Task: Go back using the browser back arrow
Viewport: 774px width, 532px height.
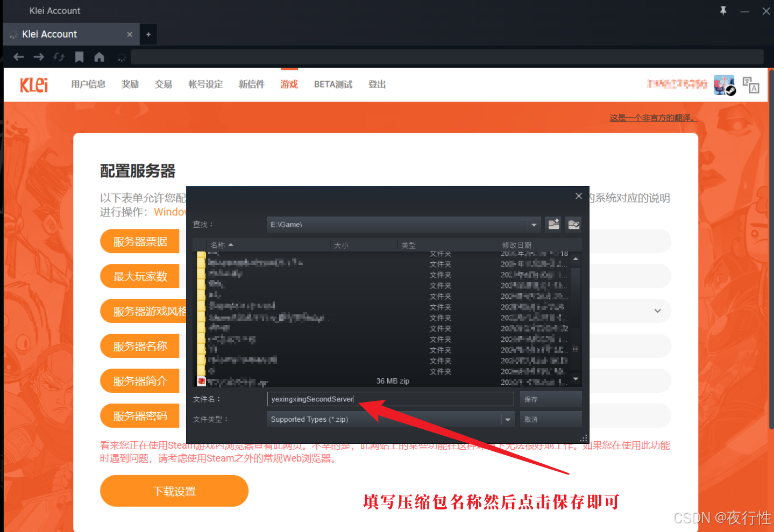Action: 19,56
